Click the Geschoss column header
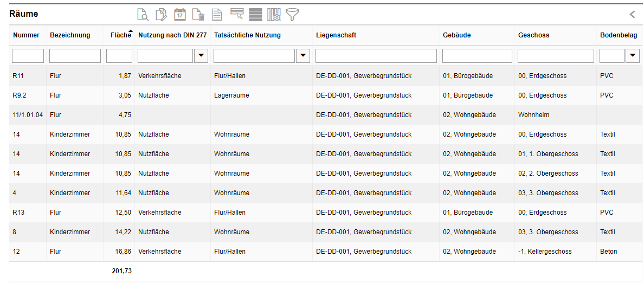Screen dimensions: 644x283 (533, 35)
